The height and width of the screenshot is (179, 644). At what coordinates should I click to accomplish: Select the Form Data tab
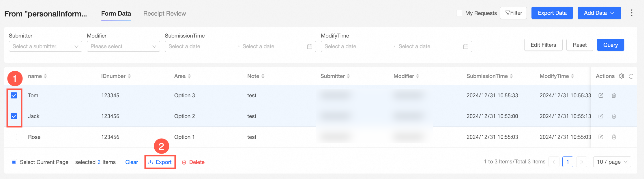pyautogui.click(x=116, y=14)
